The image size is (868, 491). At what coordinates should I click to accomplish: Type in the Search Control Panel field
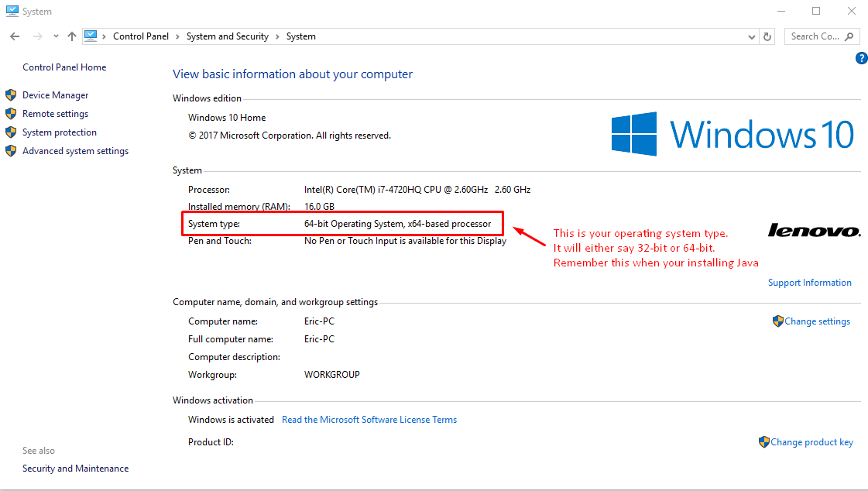(814, 36)
